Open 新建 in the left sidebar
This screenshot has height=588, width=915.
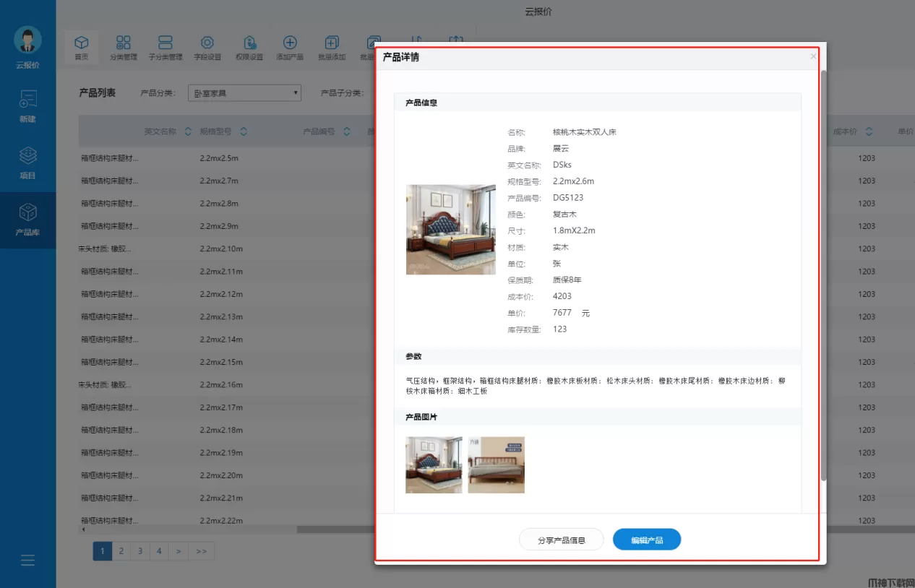(27, 105)
